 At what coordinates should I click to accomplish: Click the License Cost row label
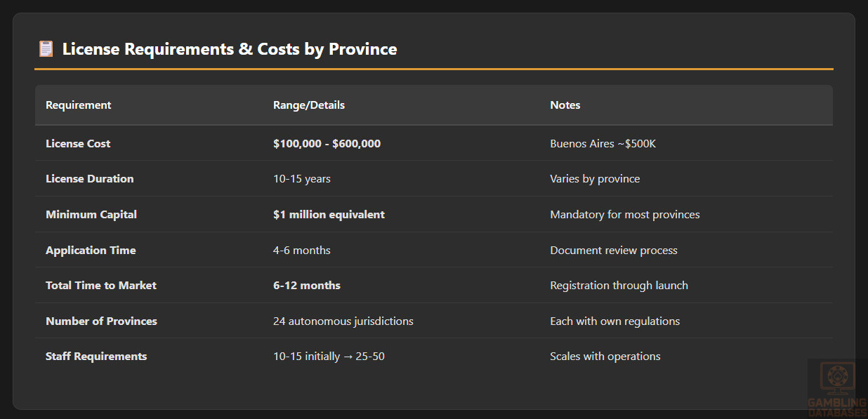pos(78,144)
